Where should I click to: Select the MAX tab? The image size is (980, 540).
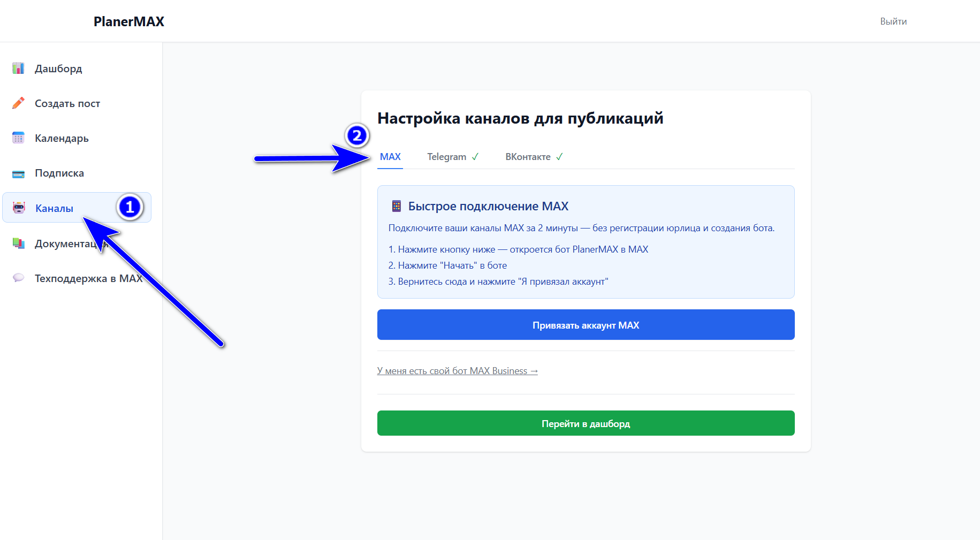[x=390, y=156]
